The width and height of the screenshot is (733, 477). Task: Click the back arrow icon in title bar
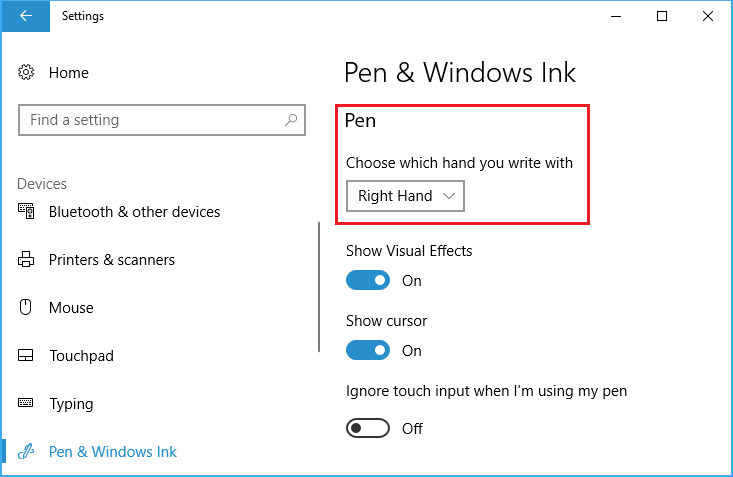coord(26,16)
